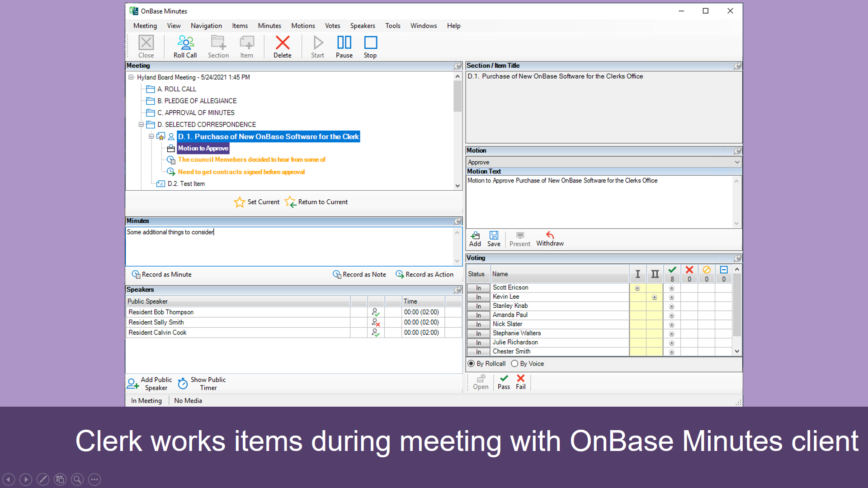Click the green Yes vote column header

[x=672, y=274]
